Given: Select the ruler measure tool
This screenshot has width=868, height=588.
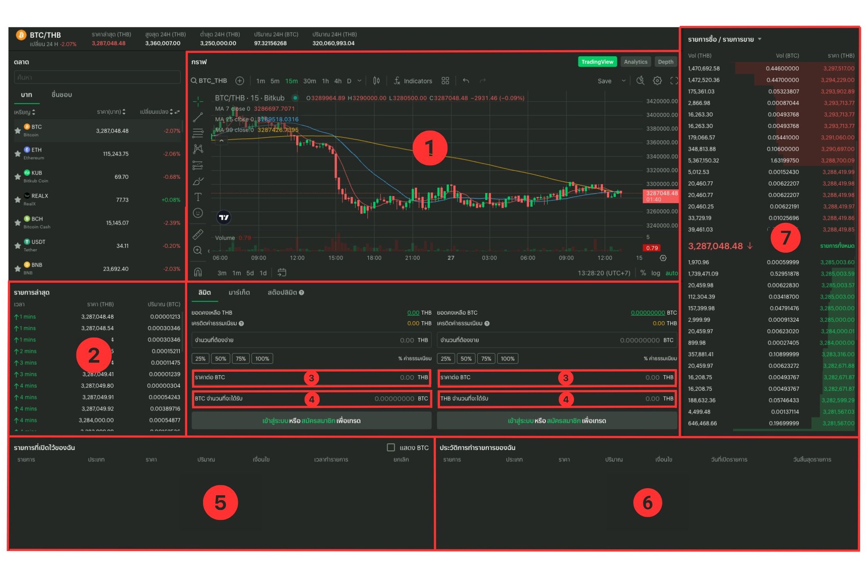Looking at the screenshot, I should [x=198, y=234].
